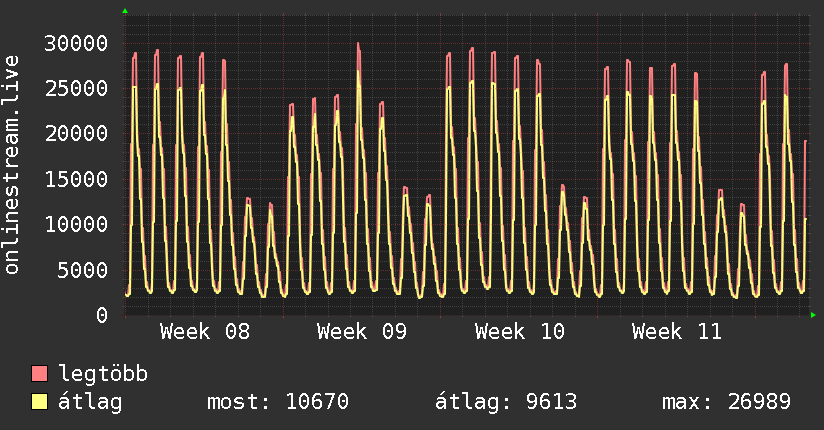Click the 15000 Y-axis tick label
This screenshot has width=824, height=430.
78,179
